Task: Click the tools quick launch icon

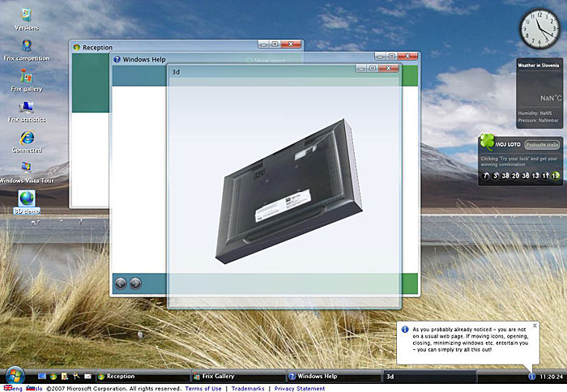Action: pyautogui.click(x=76, y=377)
